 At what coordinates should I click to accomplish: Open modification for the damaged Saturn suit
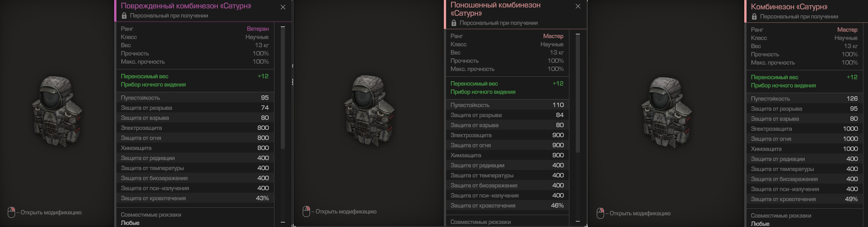click(x=51, y=212)
